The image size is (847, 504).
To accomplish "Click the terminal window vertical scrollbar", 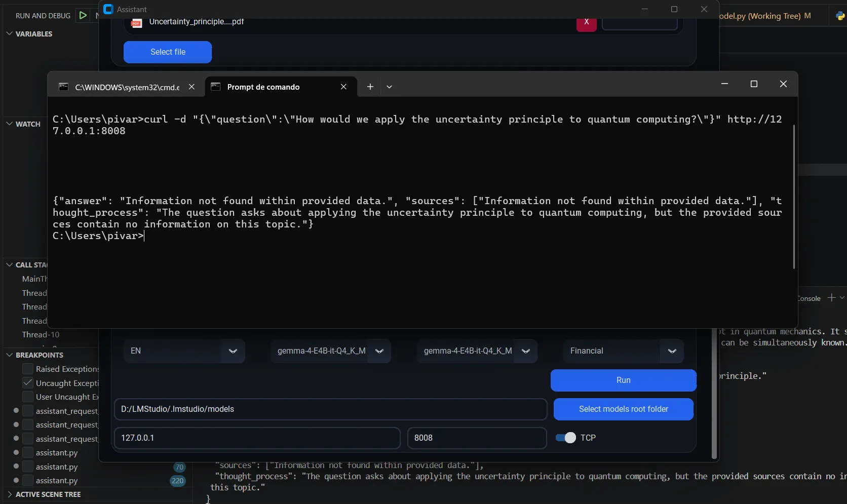I will pyautogui.click(x=794, y=197).
